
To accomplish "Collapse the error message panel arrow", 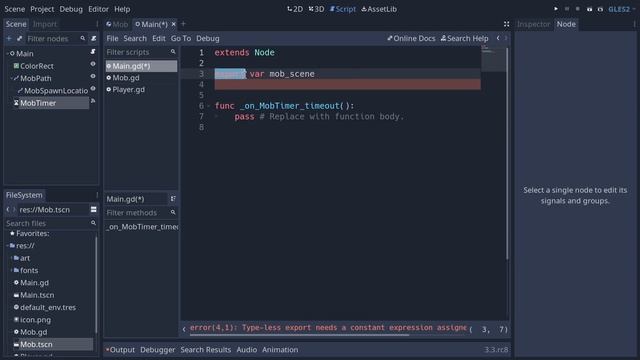I will tap(184, 329).
